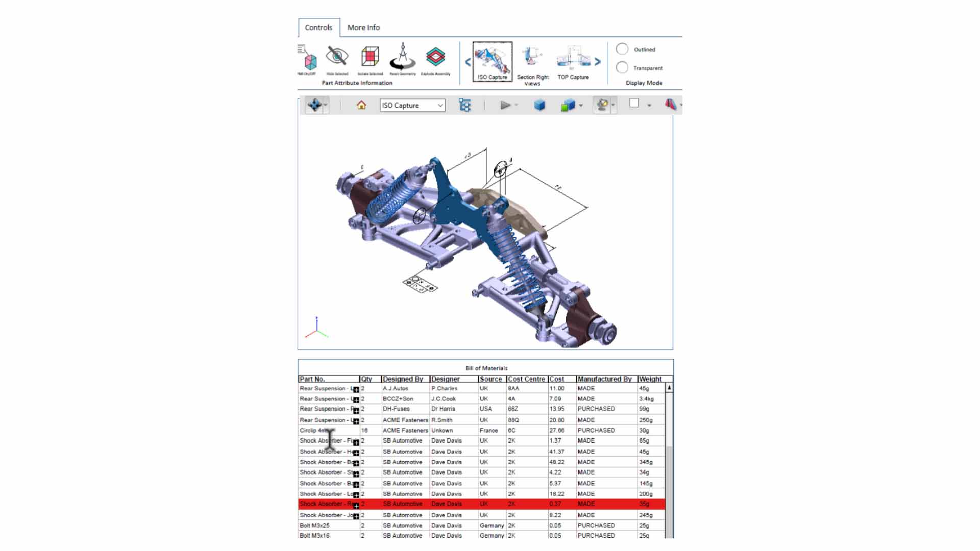
Task: Switch to the More Info tab
Action: 363,27
